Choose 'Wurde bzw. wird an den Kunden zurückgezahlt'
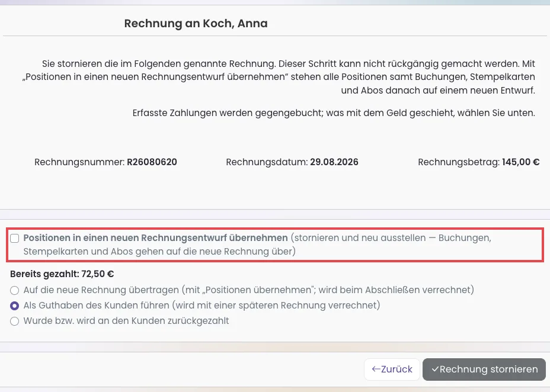Viewport: 550px width, 392px height. point(14,321)
